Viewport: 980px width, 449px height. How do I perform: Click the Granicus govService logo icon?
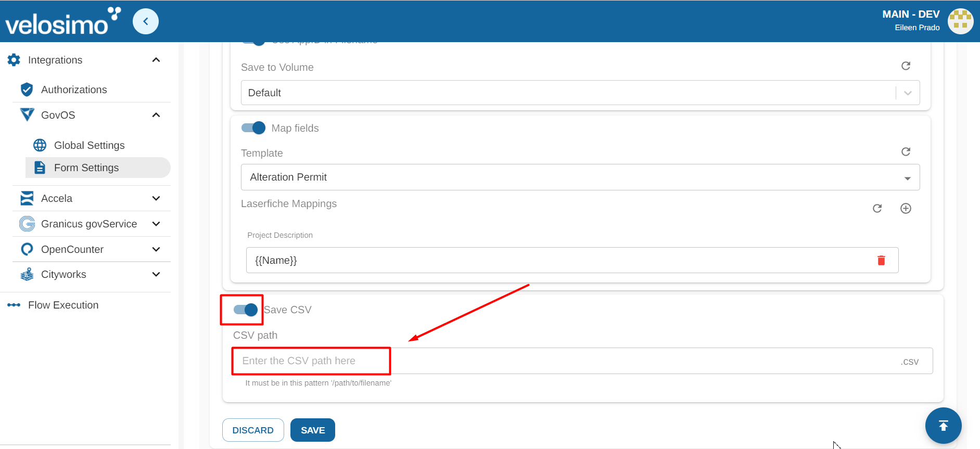tap(27, 224)
